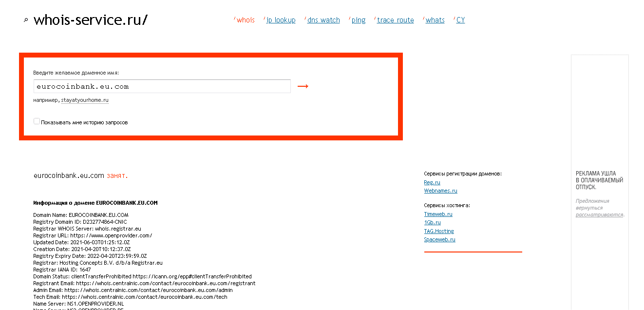Open the Timeweb.ru hosting link
This screenshot has height=310, width=644.
coord(438,214)
